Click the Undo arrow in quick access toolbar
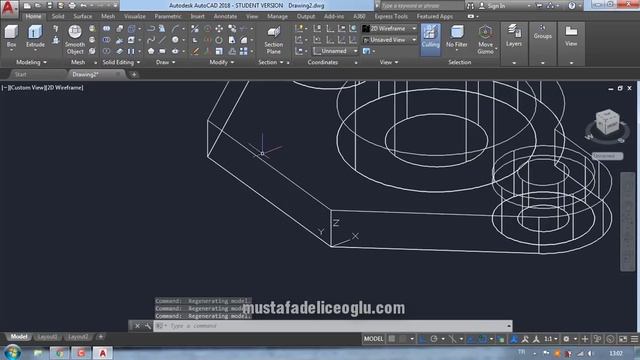 pos(83,6)
